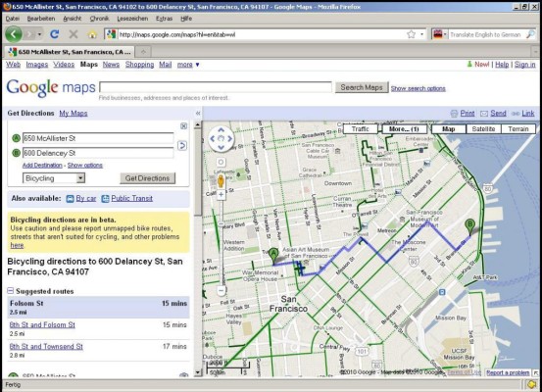Swap start and end addresses
Viewport: 542px width, 392px height.
182,146
